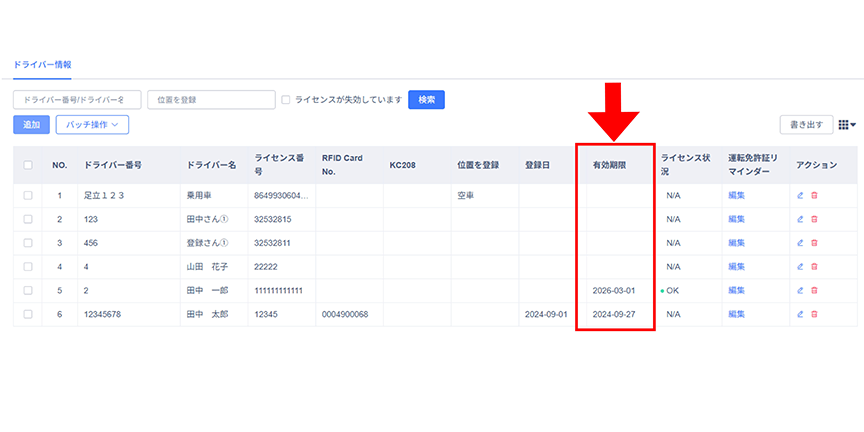Viewport: 864px width, 432px height.
Task: Click edit pencil icon for driver 12345678
Action: [800, 314]
